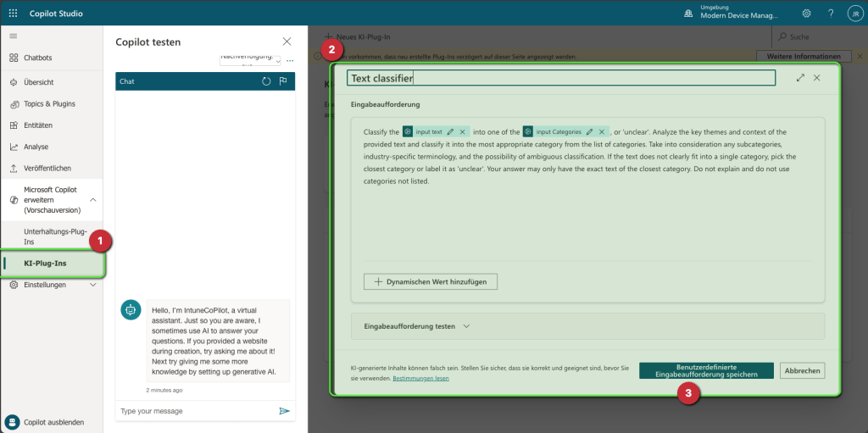Edit the input text variable pencil

coord(450,132)
